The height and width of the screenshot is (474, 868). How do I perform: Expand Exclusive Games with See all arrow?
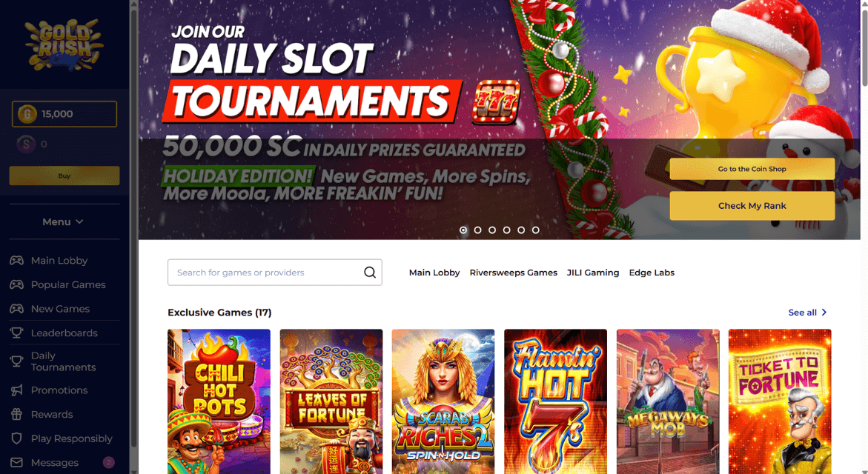[x=824, y=313]
